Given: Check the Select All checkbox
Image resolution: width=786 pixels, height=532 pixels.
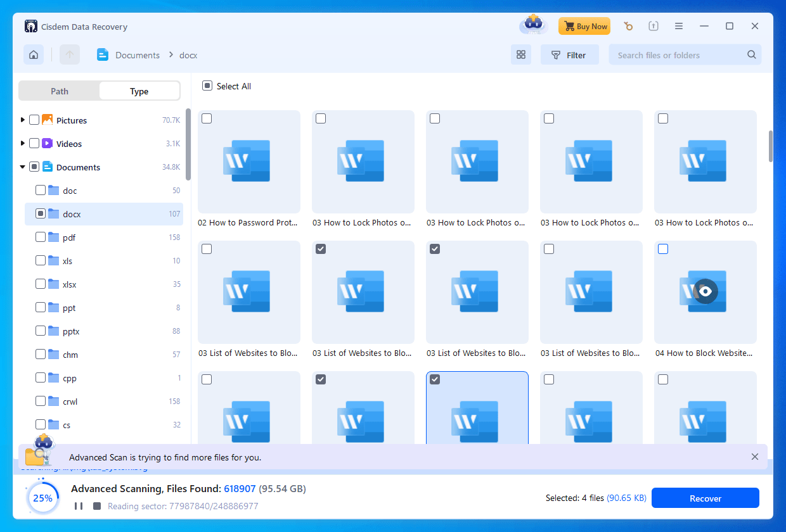Looking at the screenshot, I should tap(207, 85).
